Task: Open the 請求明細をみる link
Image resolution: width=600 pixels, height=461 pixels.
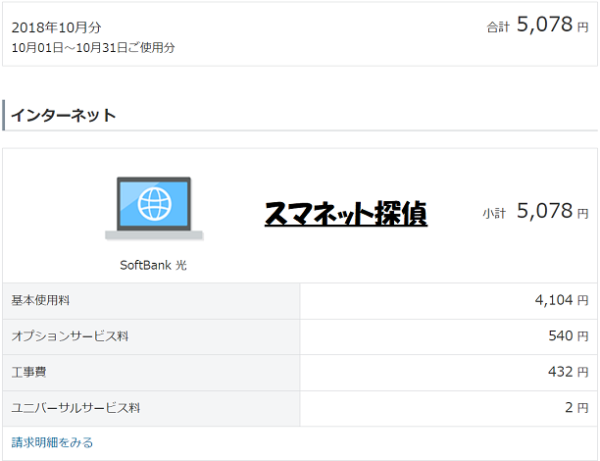Action: [x=52, y=442]
